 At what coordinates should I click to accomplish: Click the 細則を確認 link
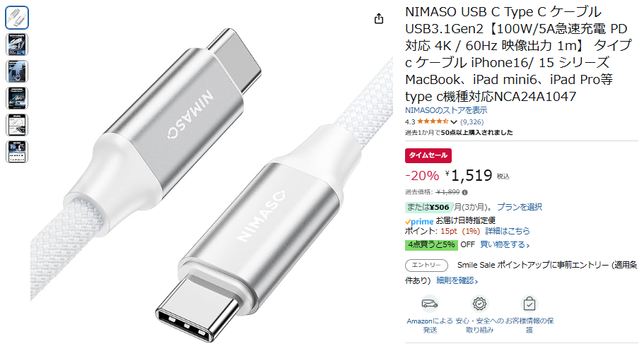[x=457, y=281]
